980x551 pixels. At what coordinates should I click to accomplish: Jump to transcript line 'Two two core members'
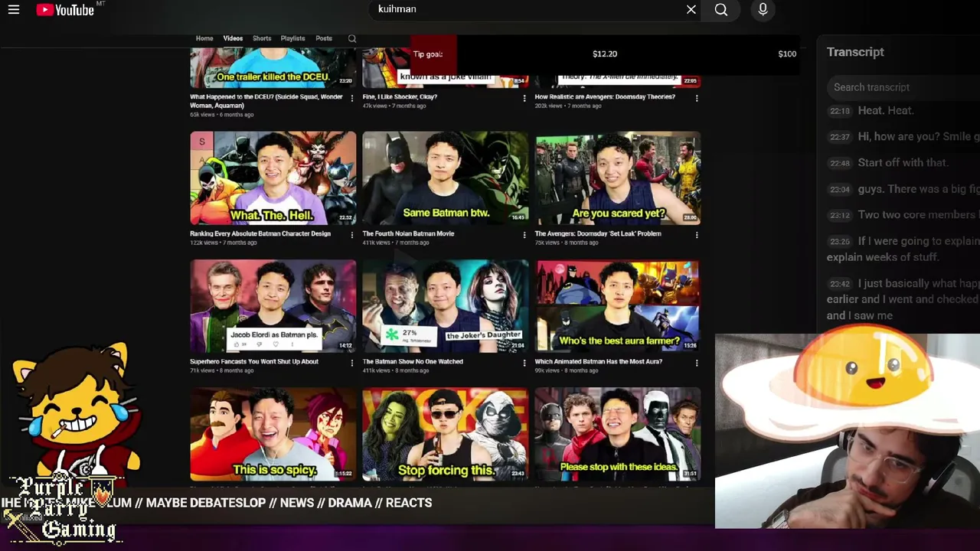click(x=919, y=215)
